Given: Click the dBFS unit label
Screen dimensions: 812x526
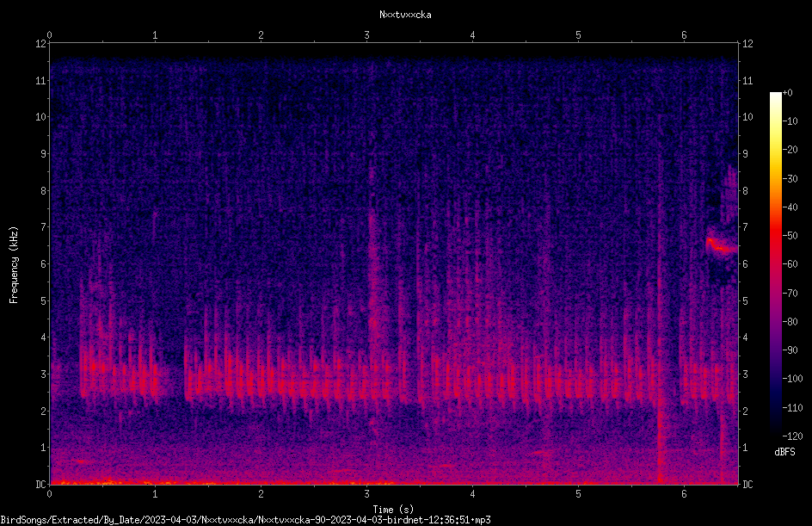Looking at the screenshot, I should coord(785,452).
